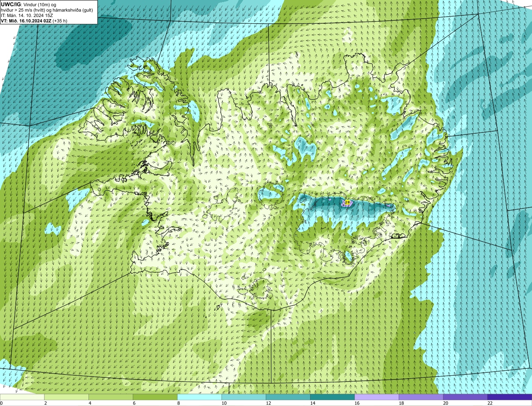The width and height of the screenshot is (532, 406).
Task: Click the 4–6 m/s green legend swatch
Action: coord(111,397)
